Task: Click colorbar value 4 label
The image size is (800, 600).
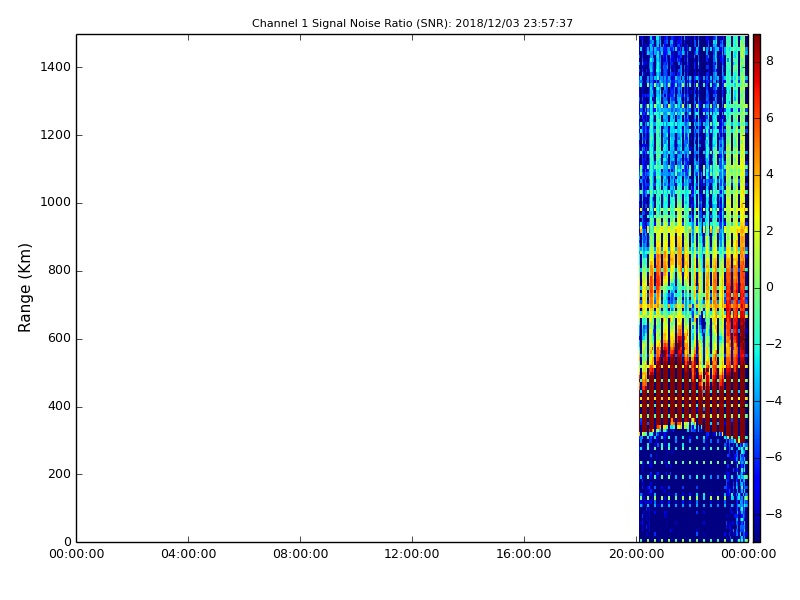Action: click(x=770, y=174)
